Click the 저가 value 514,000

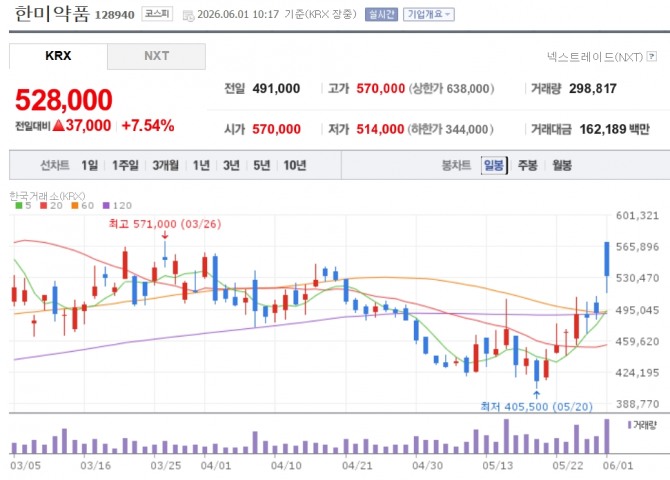pos(380,129)
